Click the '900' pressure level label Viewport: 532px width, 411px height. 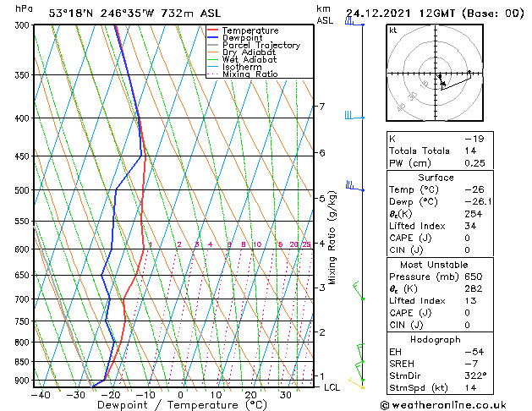(x=24, y=381)
